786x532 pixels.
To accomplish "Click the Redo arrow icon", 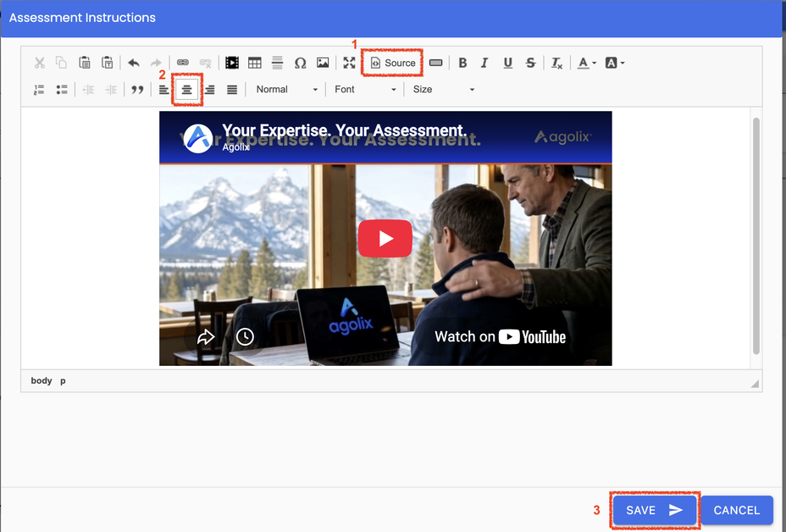I will click(x=156, y=63).
